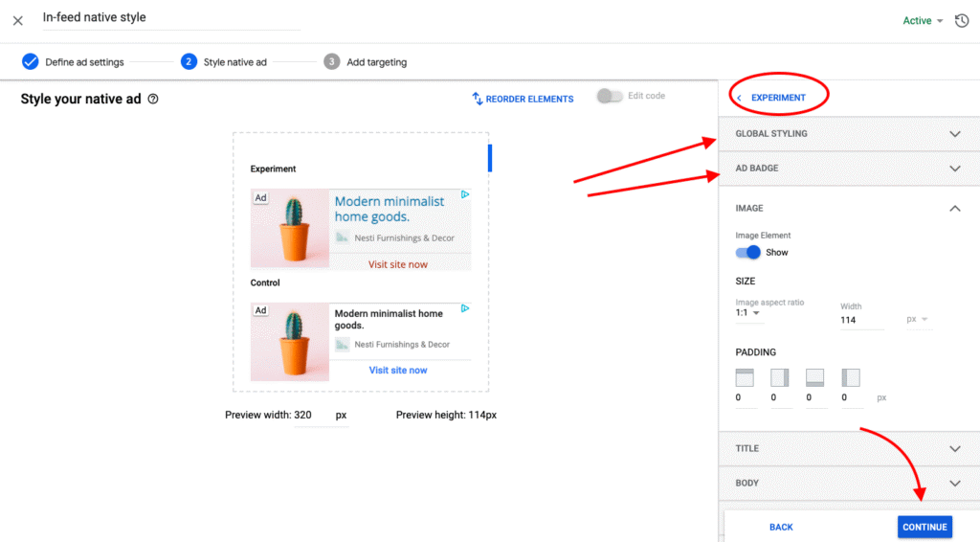Click completed checkmark for Define ad settings
Viewport: 980px width, 542px height.
pos(30,62)
